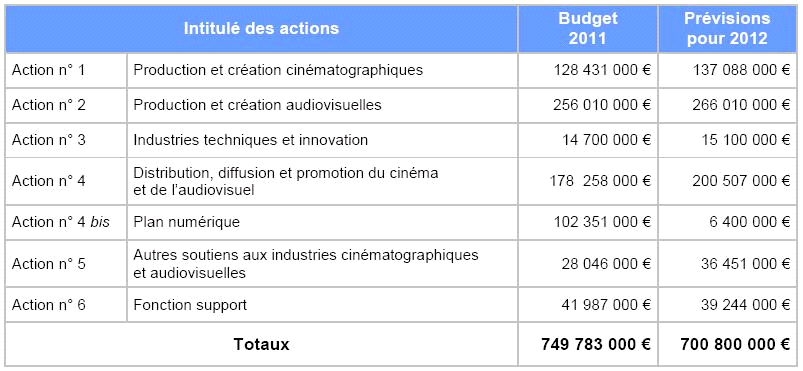Select the 'Plan numérique' cell
Viewport: 803px width, 371px height.
(x=322, y=222)
